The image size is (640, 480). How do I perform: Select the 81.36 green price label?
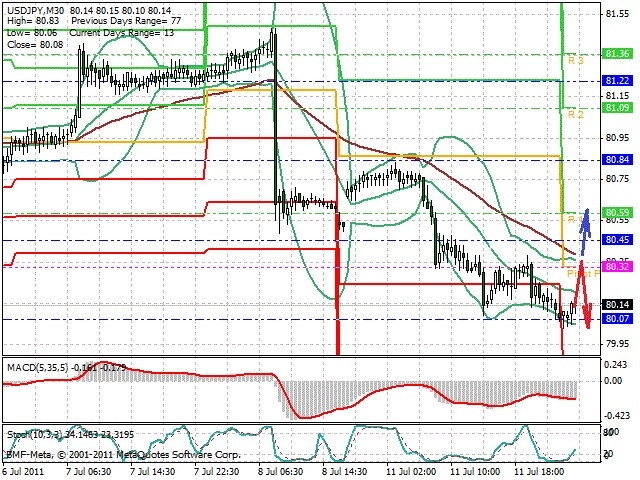coord(617,54)
